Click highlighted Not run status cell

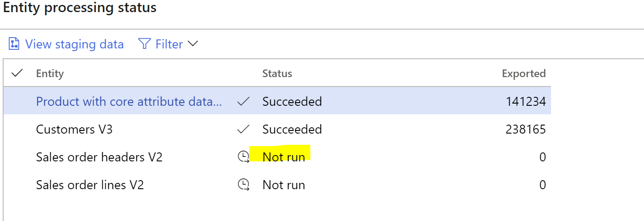(283, 157)
